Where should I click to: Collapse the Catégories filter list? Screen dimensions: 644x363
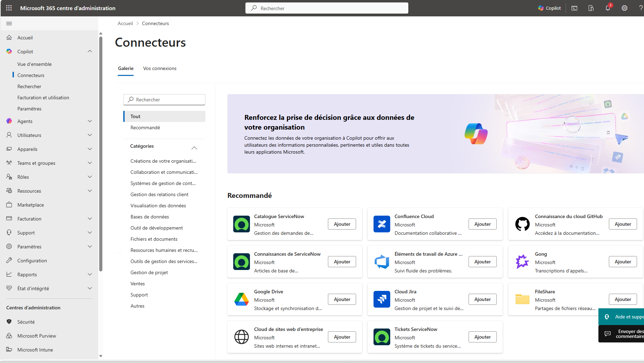[x=194, y=148]
